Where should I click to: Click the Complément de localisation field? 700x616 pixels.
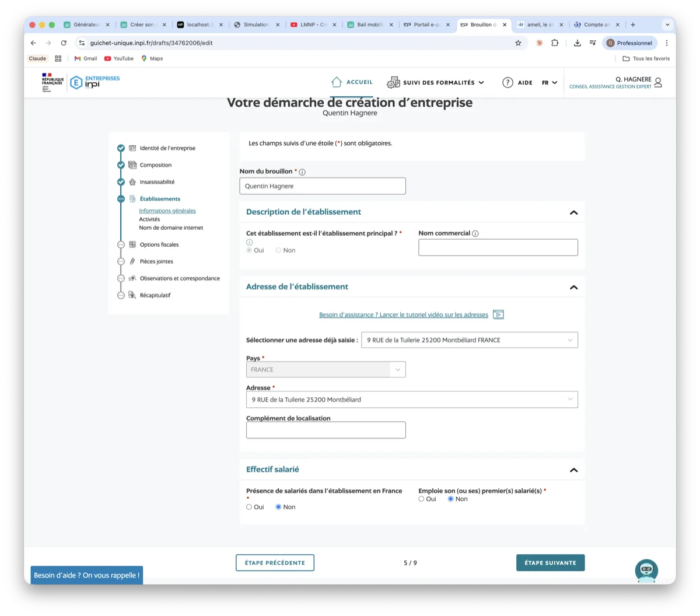[x=325, y=430]
